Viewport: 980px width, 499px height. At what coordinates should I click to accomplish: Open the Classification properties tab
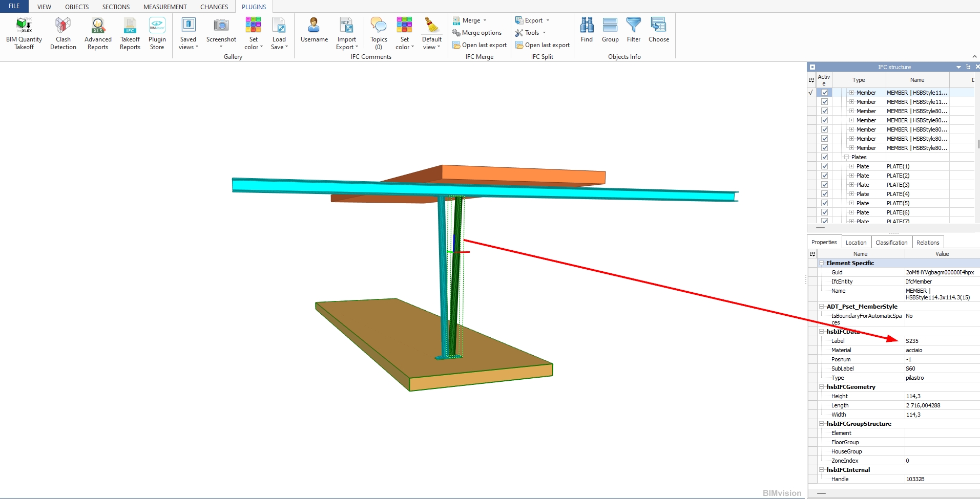pos(891,243)
